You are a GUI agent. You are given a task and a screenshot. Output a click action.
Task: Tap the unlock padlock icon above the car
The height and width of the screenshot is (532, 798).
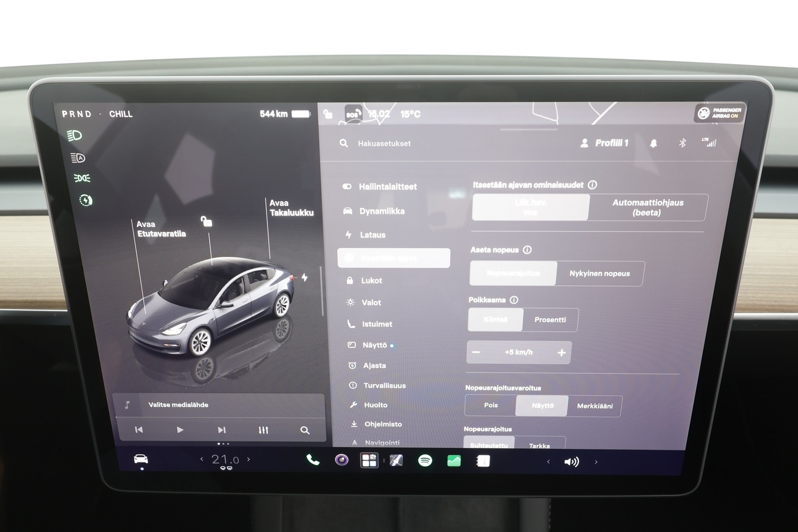(x=206, y=221)
